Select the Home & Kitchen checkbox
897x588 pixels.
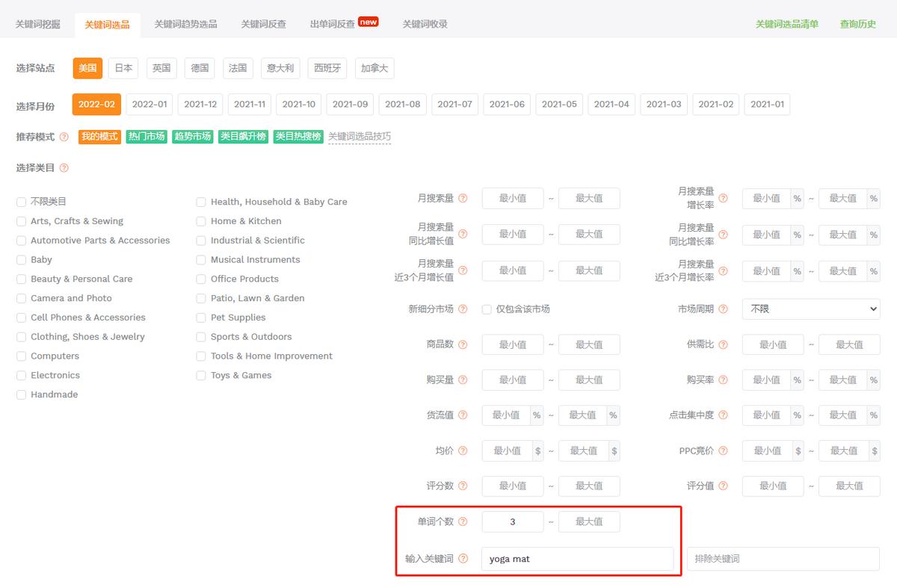coord(200,221)
